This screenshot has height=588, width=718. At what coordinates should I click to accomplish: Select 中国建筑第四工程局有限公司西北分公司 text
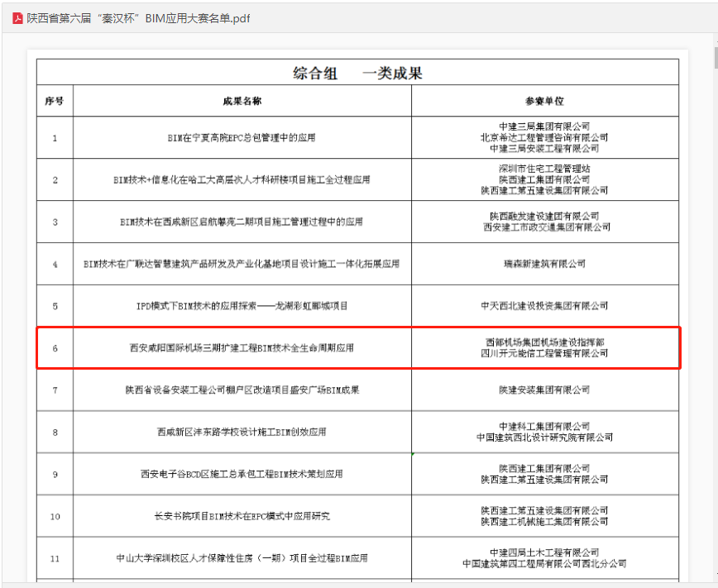pos(544,564)
